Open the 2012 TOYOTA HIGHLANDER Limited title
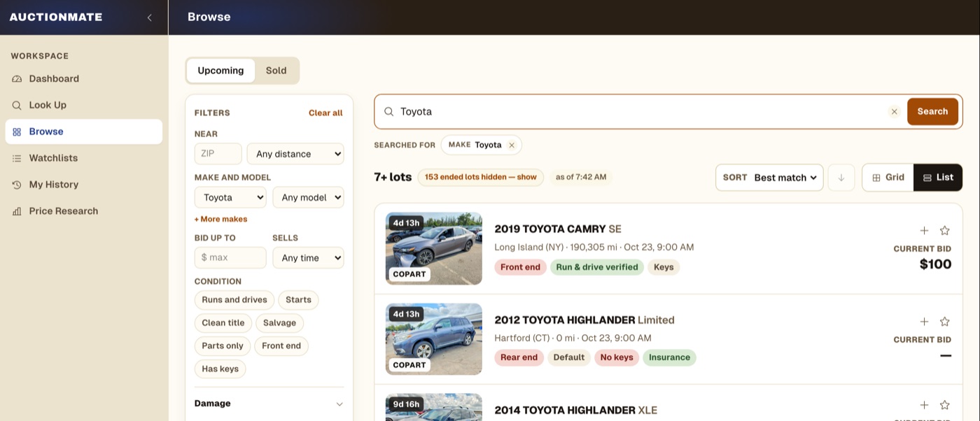Viewport: 980px width, 421px height. [584, 320]
